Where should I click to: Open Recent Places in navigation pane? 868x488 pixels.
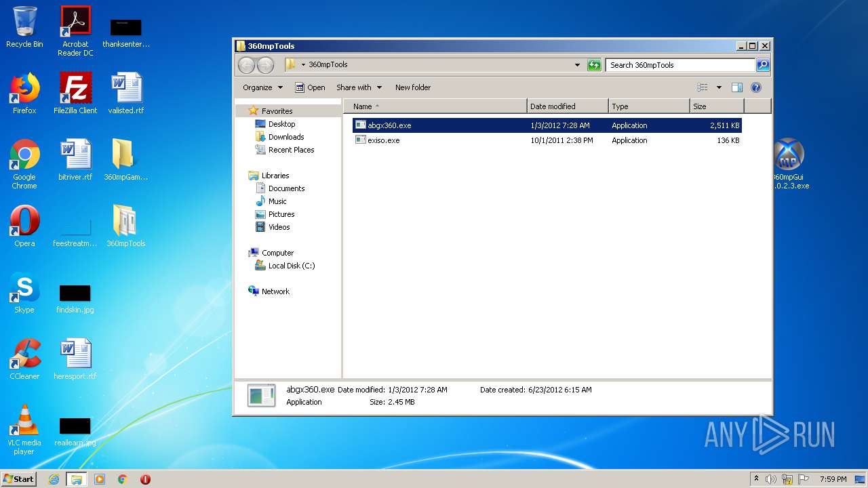coord(291,150)
